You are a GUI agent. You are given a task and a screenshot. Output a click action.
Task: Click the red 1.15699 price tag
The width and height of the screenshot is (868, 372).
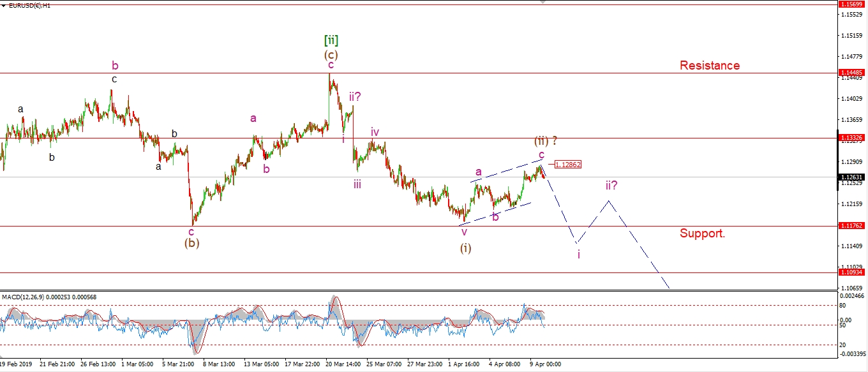pos(851,4)
